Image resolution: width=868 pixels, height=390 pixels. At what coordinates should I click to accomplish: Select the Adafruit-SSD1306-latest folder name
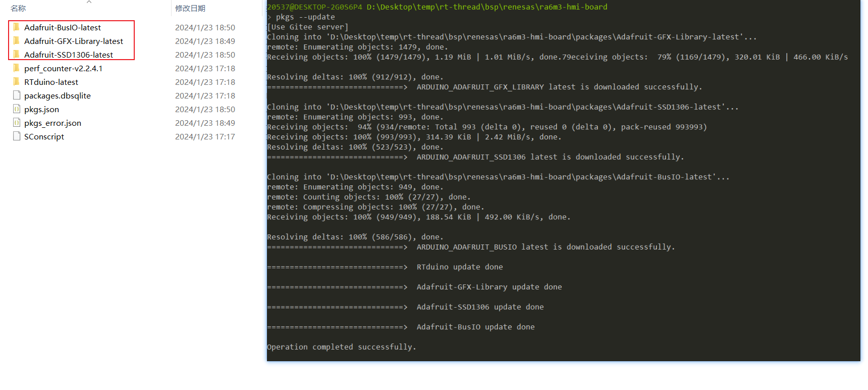[69, 55]
